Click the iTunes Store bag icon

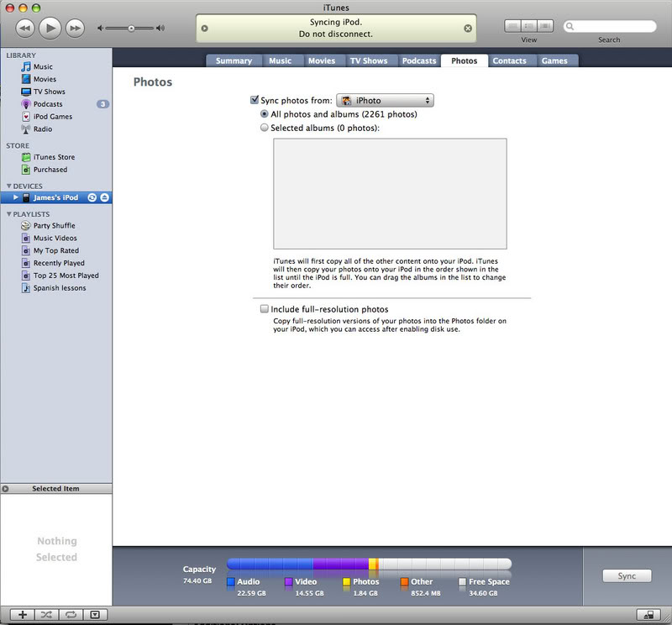point(26,157)
